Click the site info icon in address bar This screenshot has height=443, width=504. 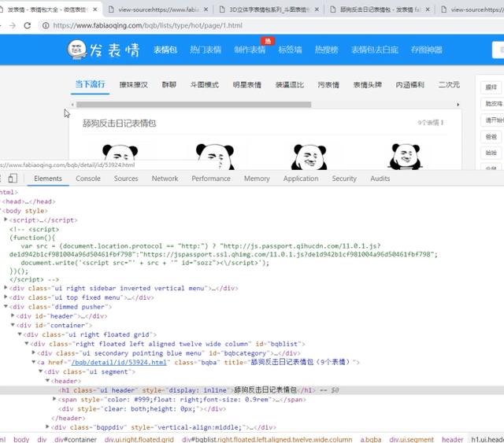coord(46,25)
